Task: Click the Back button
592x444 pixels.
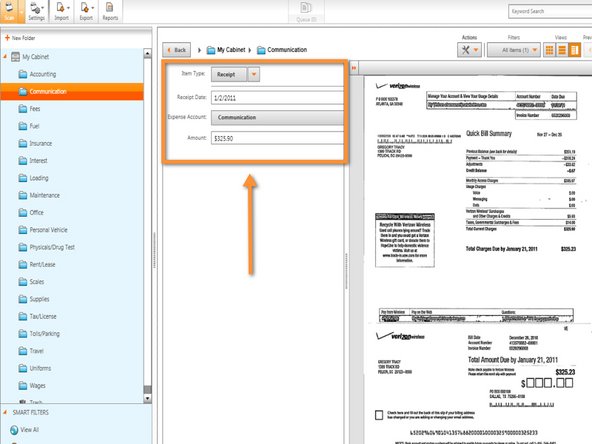Action: tap(176, 50)
